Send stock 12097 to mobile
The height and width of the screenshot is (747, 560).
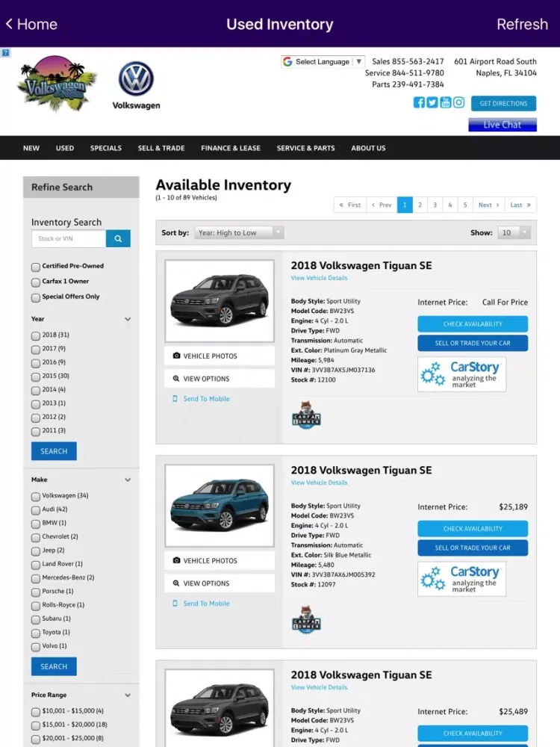point(201,604)
